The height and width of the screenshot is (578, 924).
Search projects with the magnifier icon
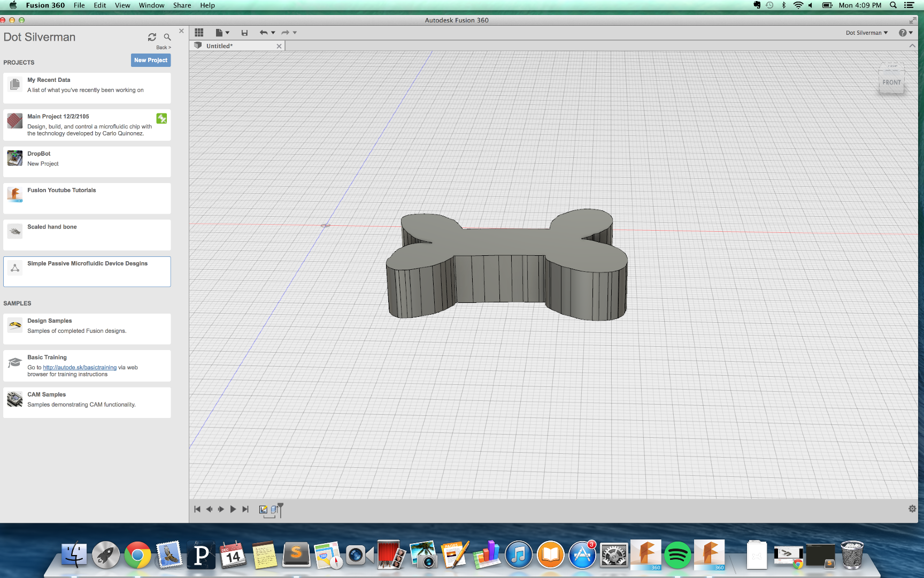click(x=167, y=37)
